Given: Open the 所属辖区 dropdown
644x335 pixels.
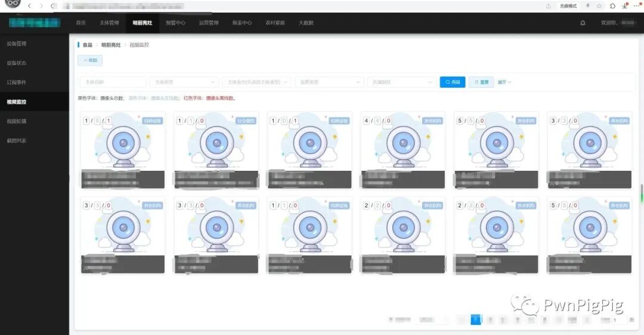Looking at the screenshot, I should (x=402, y=82).
